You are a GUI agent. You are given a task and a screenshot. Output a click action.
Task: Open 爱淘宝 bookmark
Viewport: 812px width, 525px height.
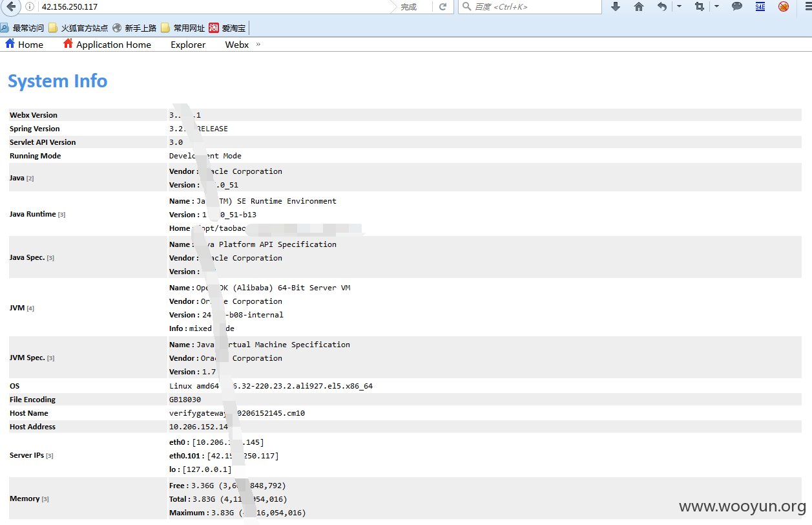click(227, 28)
